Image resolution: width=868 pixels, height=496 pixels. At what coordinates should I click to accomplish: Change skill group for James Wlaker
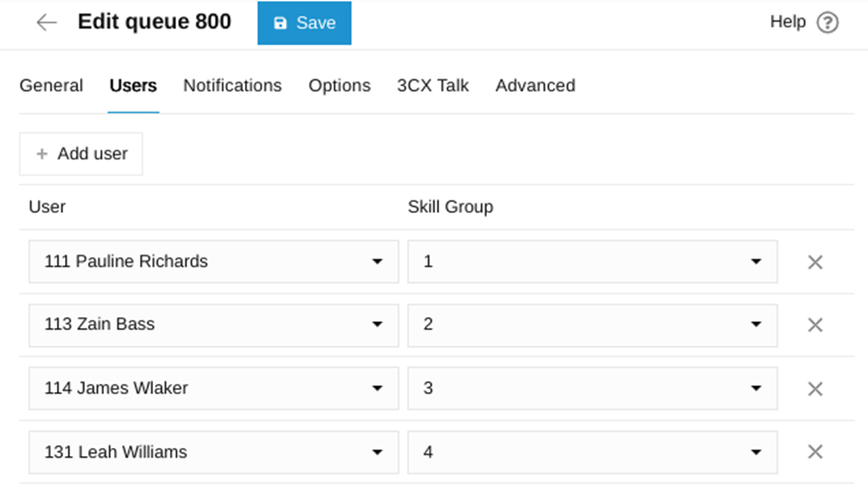592,388
